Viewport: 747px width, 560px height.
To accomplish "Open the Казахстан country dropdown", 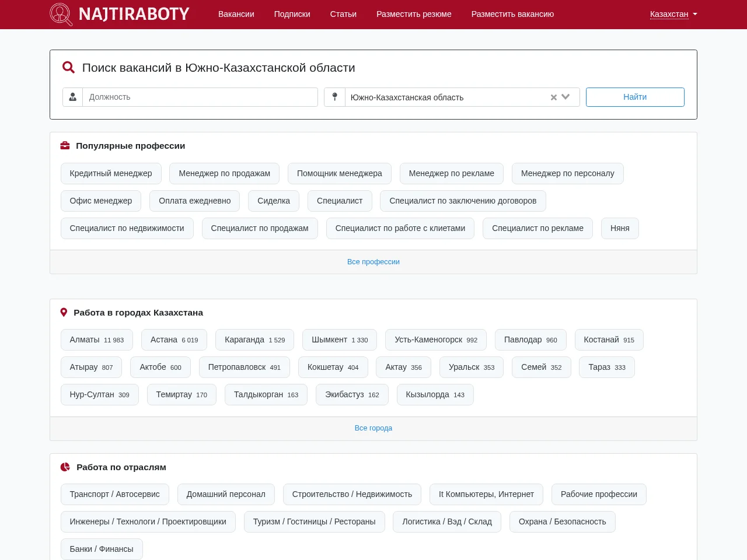I will pos(673,14).
